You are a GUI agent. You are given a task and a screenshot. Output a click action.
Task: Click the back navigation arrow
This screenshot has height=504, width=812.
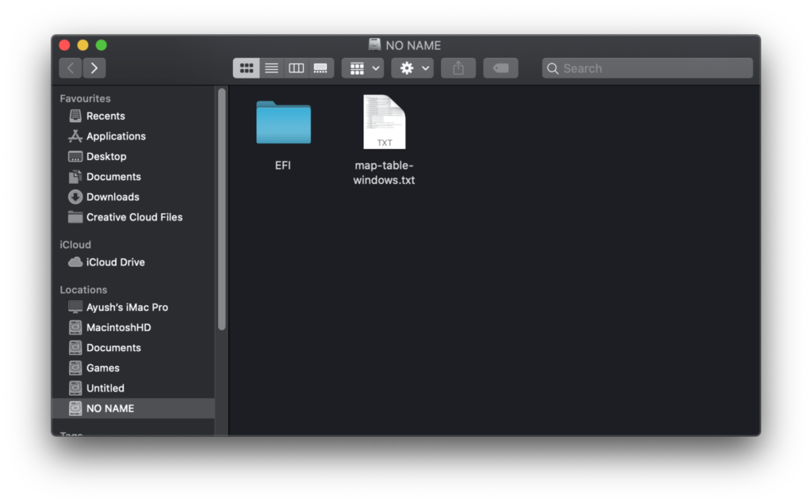(x=70, y=67)
